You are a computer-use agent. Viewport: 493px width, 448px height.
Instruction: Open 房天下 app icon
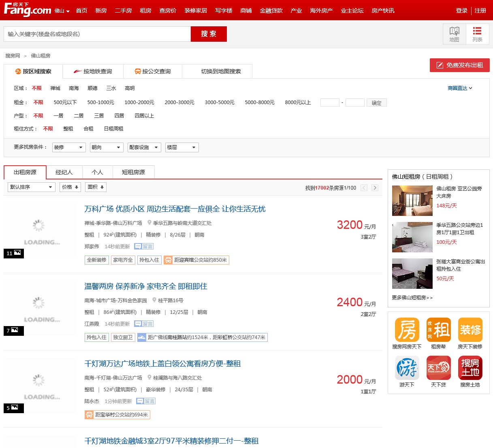click(407, 330)
